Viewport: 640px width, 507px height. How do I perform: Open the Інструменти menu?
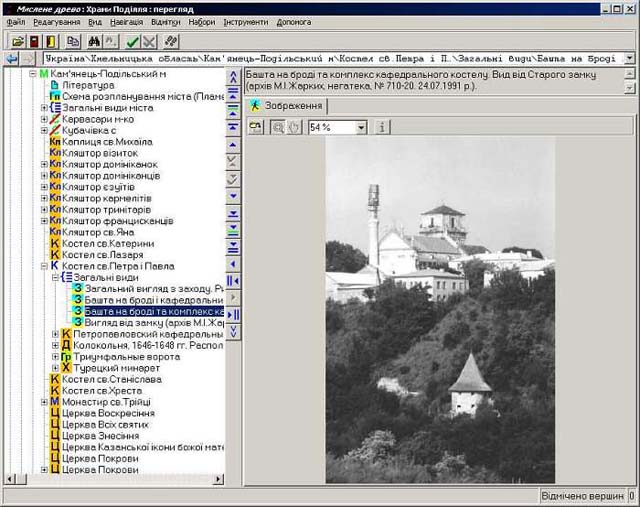246,22
